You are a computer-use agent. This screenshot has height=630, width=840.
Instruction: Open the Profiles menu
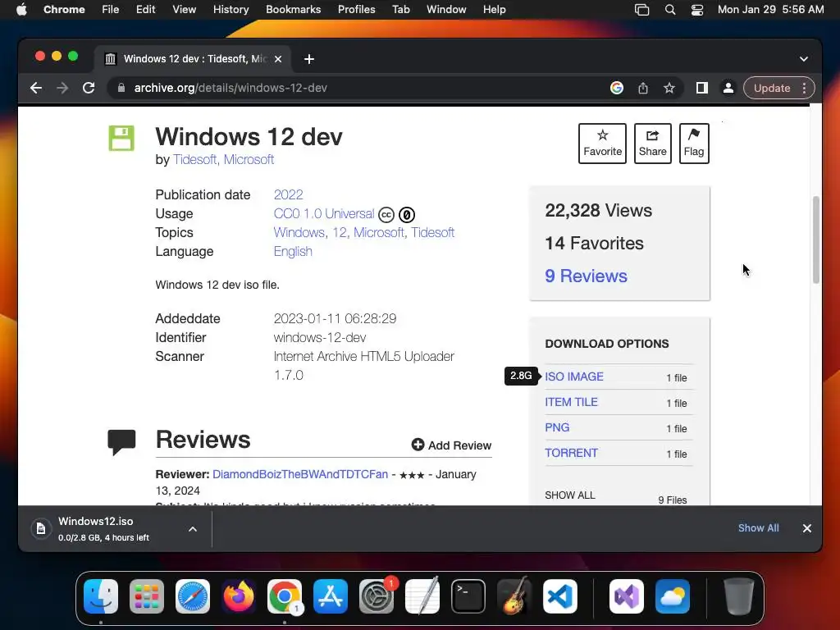(x=356, y=10)
